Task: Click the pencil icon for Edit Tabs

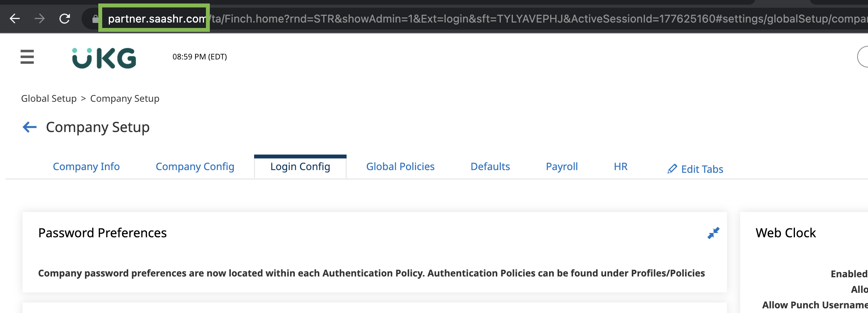Action: (x=672, y=169)
